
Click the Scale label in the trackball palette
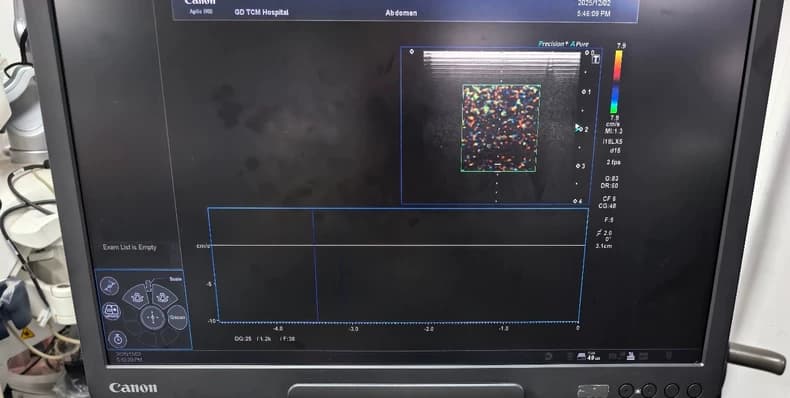point(175,279)
